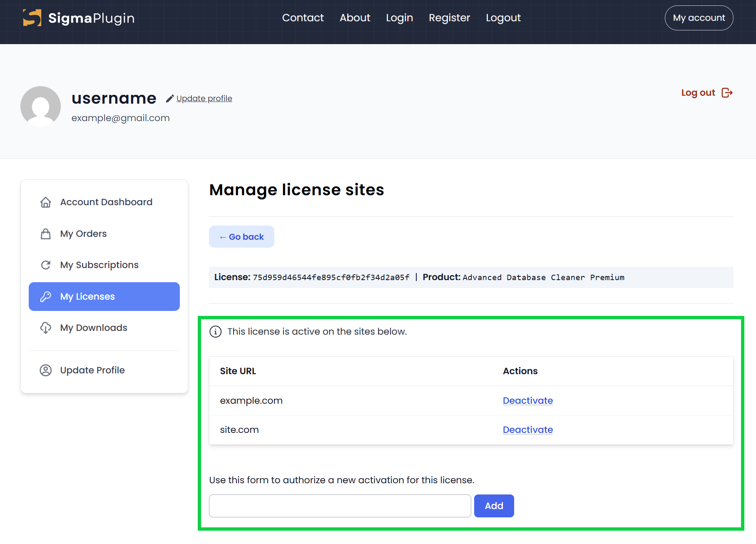756x544 pixels.
Task: Click the SigmaPlugin logo icon
Action: (32, 18)
